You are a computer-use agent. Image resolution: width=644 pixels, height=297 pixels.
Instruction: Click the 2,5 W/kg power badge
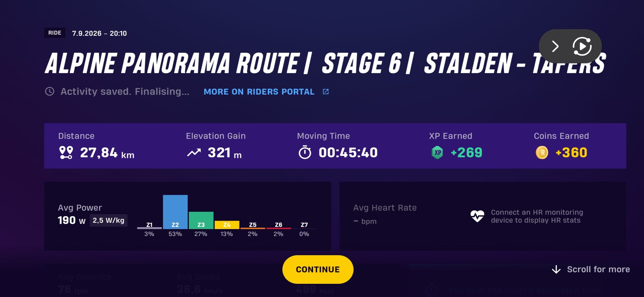point(108,220)
